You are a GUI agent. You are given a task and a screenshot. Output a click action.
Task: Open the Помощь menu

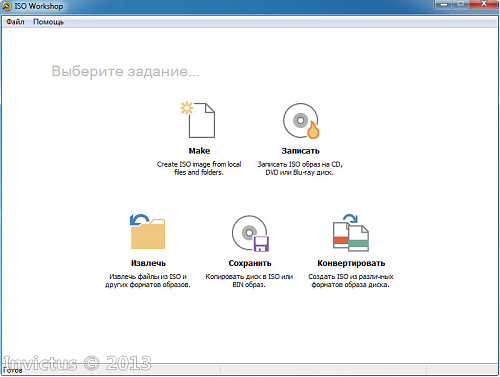point(48,22)
